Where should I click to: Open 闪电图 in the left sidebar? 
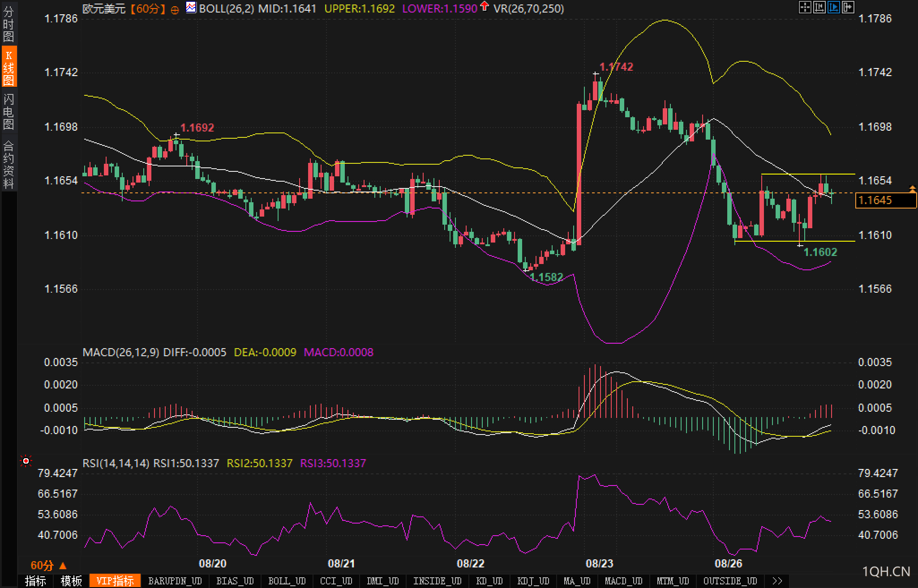pyautogui.click(x=9, y=112)
